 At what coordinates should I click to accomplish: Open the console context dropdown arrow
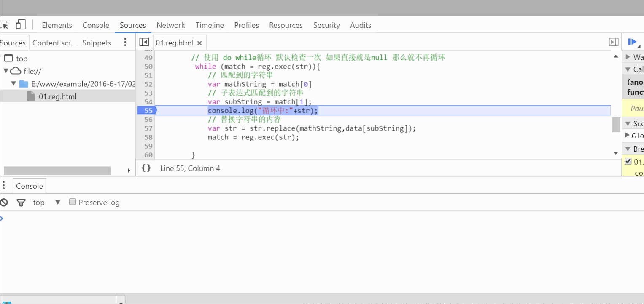point(58,203)
